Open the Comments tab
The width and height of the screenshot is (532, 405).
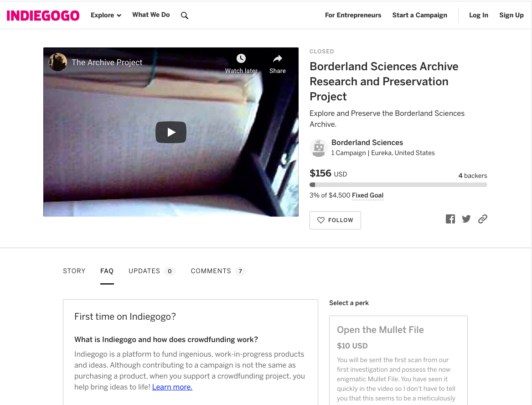[218, 271]
